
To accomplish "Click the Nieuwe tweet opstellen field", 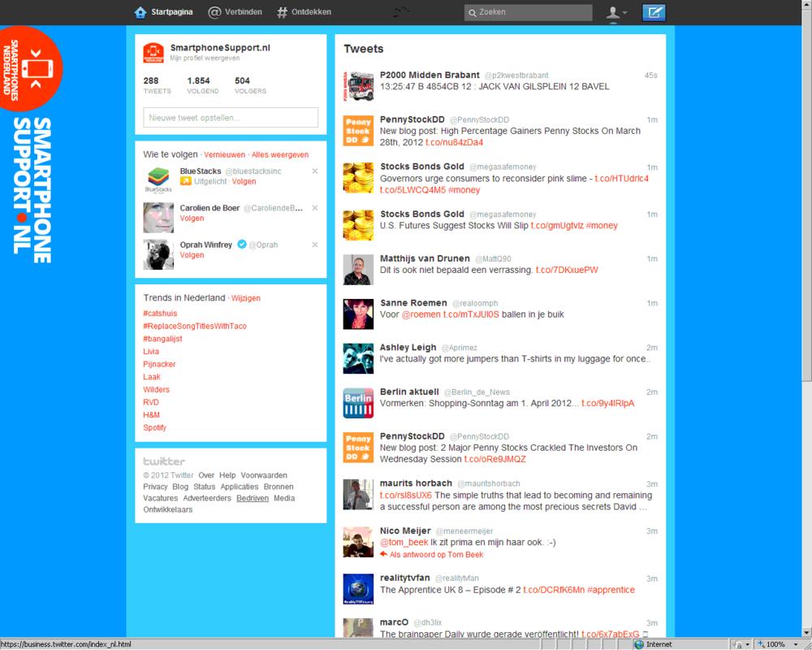I will click(231, 118).
